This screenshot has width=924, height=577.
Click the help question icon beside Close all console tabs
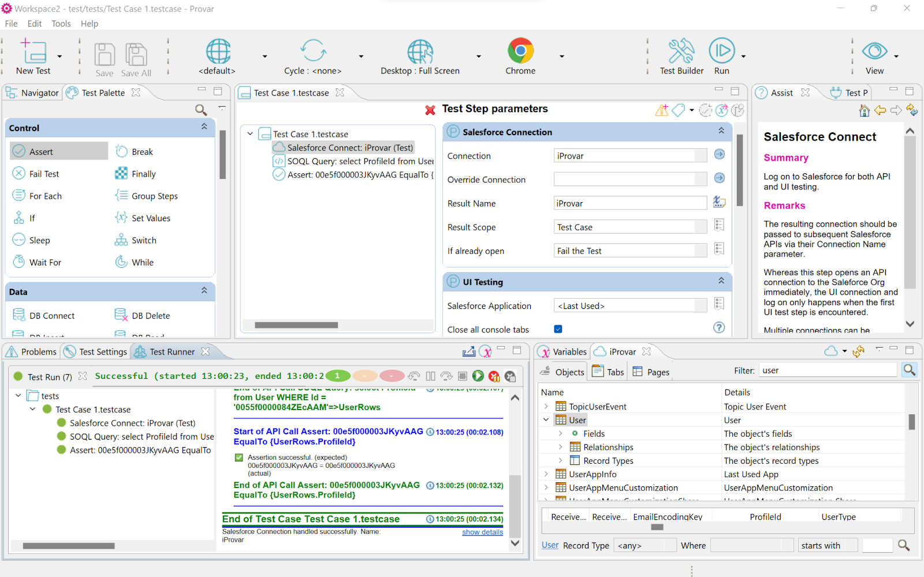pos(719,327)
